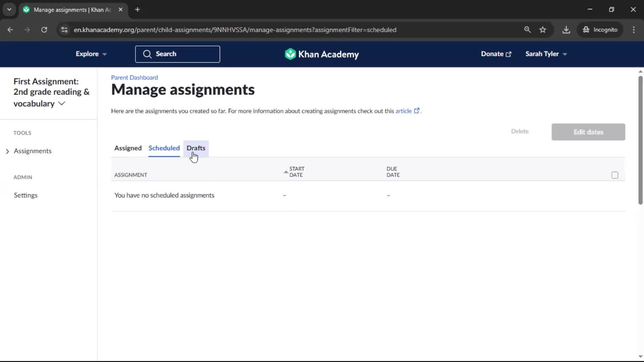Click the browser zoom magnifier icon
Viewport: 644px width, 362px height.
[527, 30]
